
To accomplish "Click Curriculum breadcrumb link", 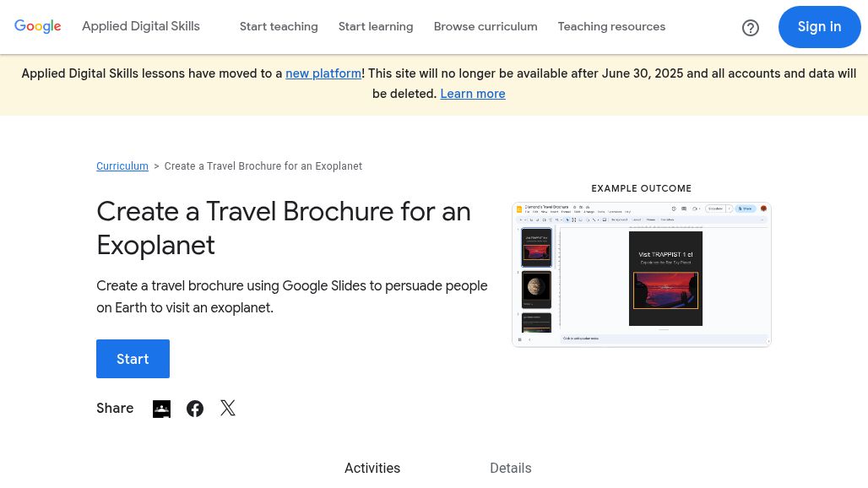I will click(122, 166).
